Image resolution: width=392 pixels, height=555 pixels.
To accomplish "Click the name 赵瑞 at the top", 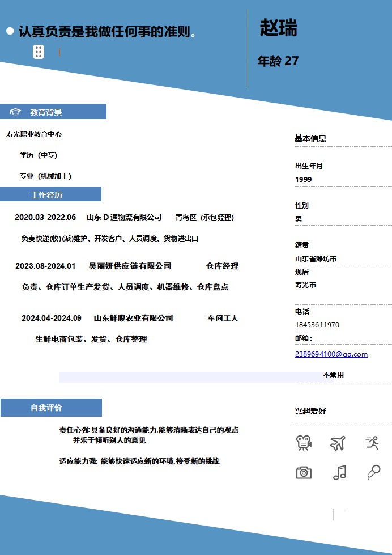I will (279, 28).
